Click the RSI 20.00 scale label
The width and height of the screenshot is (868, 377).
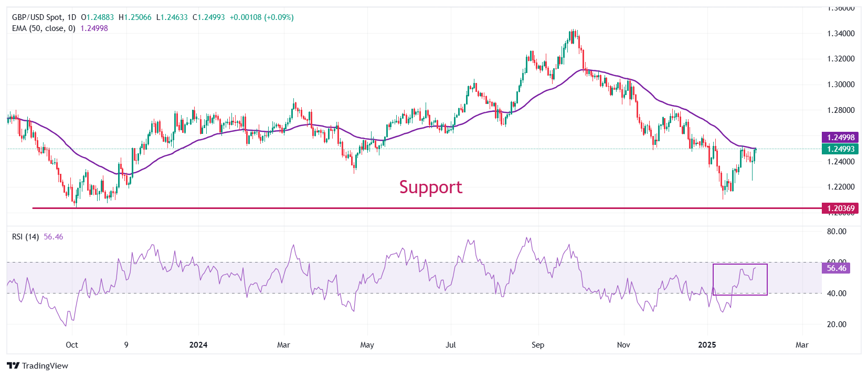837,324
